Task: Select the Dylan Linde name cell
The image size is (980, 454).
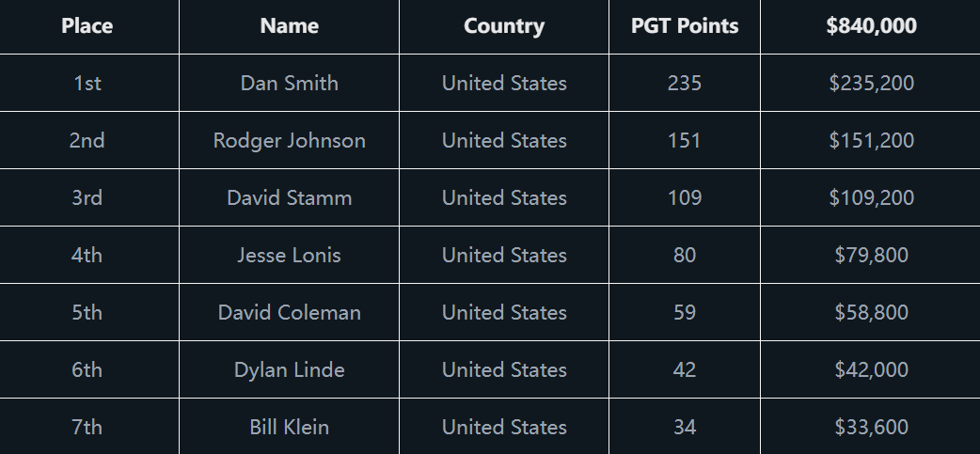Action: point(289,369)
